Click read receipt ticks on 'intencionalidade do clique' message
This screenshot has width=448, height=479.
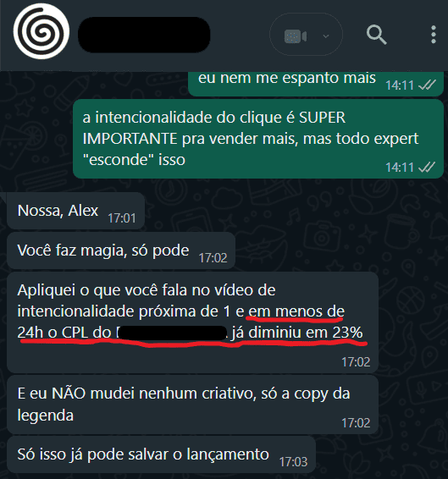point(427,167)
